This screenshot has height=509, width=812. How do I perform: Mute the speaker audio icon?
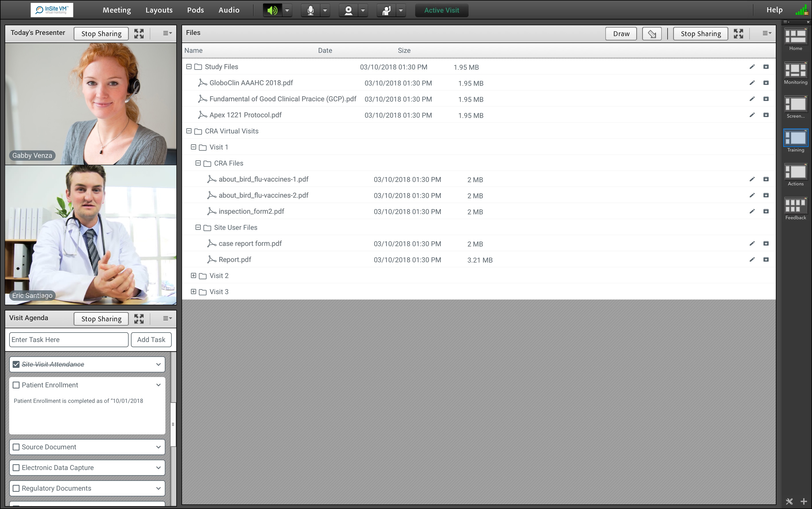coord(272,10)
